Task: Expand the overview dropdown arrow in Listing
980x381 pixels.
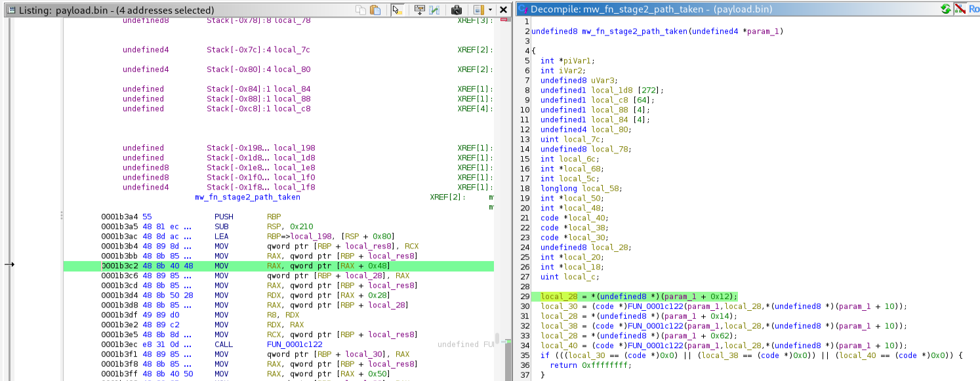Action: coord(489,10)
